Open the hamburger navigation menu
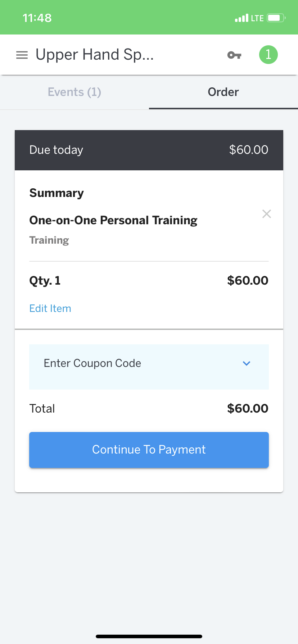Image resolution: width=298 pixels, height=644 pixels. pos(22,55)
